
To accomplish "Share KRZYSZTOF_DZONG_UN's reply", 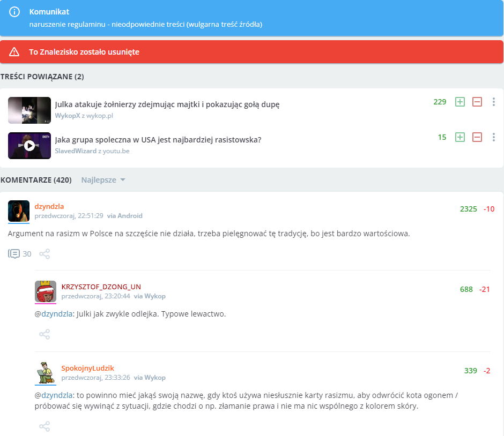I will [45, 334].
